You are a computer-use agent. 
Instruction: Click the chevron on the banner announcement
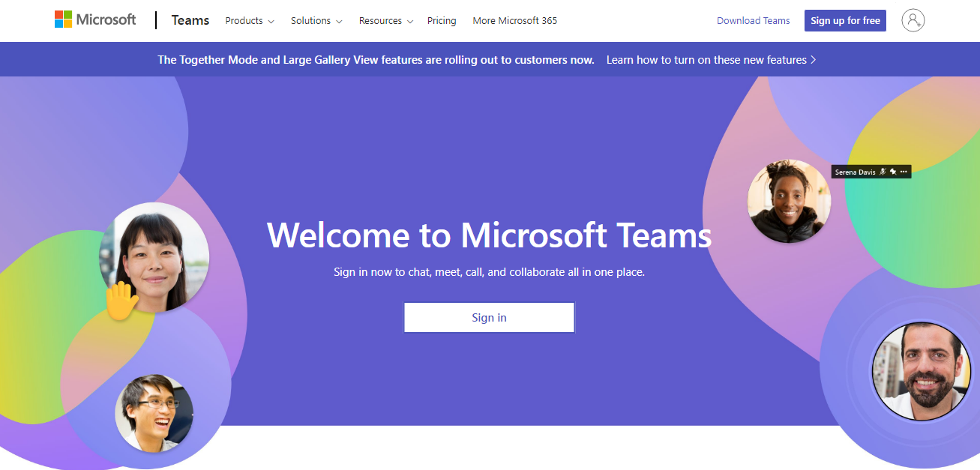tap(814, 59)
